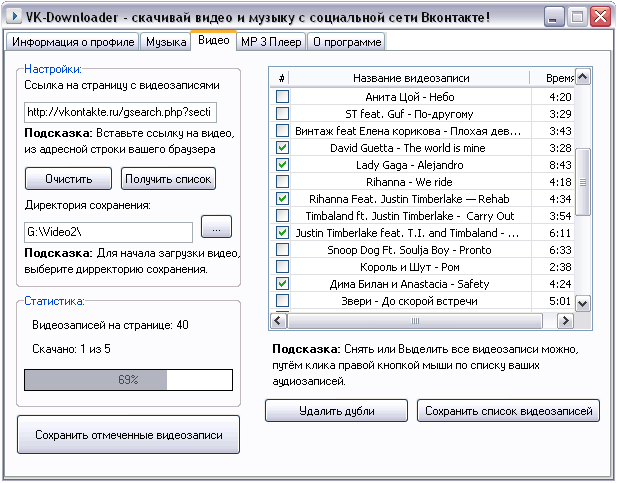The height and width of the screenshot is (483, 617).
Task: Click the VK-Downloader title bar app icon
Action: 14,17
